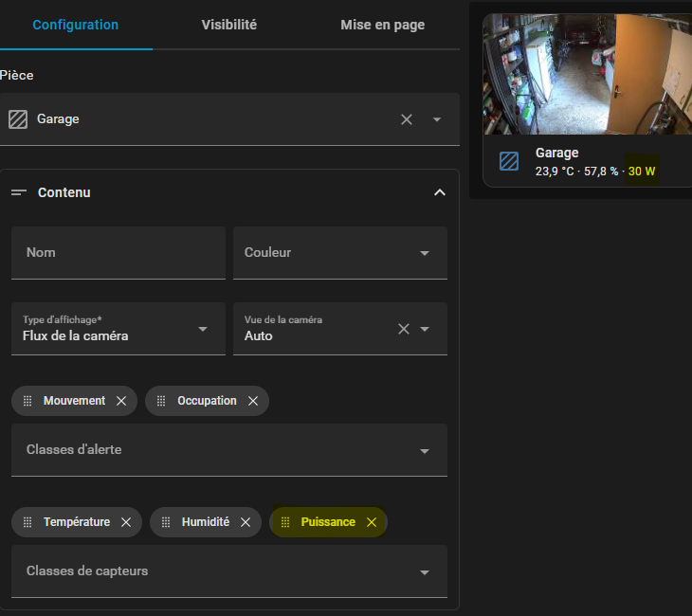This screenshot has height=616, width=692.
Task: Switch to the Visibilité tab
Action: coord(228,25)
